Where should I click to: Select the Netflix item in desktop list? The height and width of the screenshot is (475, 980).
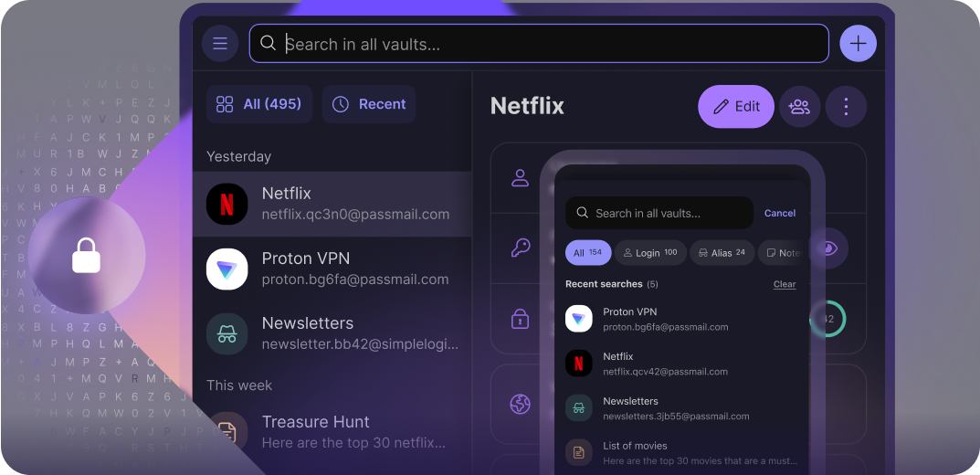coord(332,204)
